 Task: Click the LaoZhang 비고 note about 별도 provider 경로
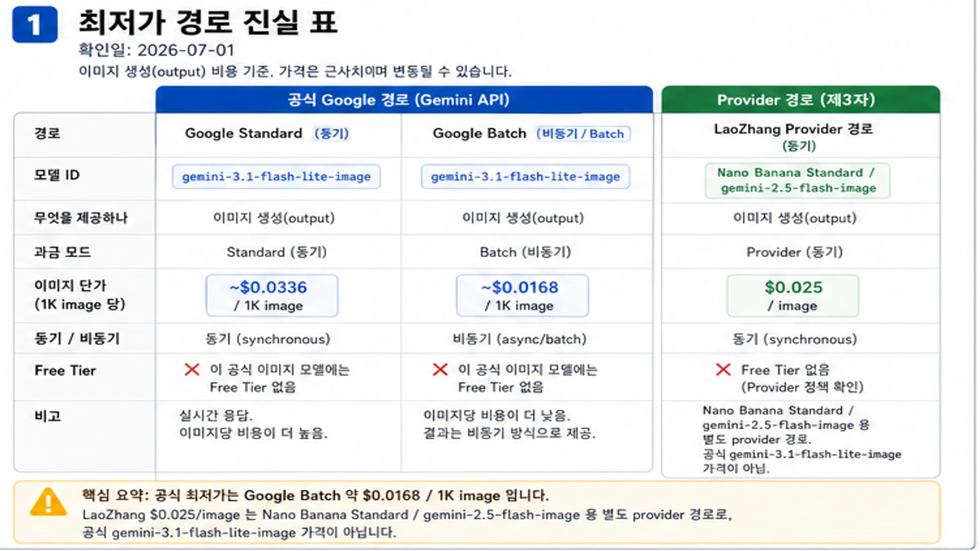point(802,439)
